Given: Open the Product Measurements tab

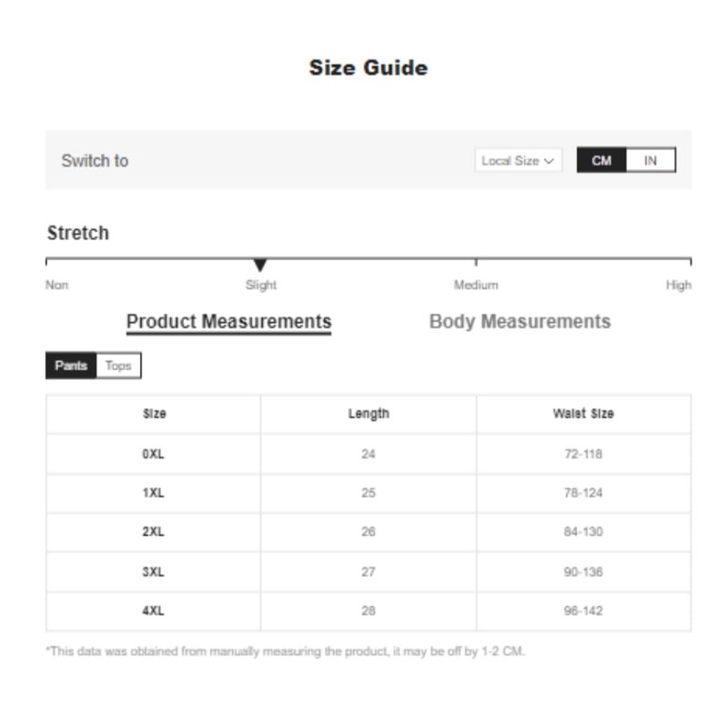Looking at the screenshot, I should click(229, 322).
